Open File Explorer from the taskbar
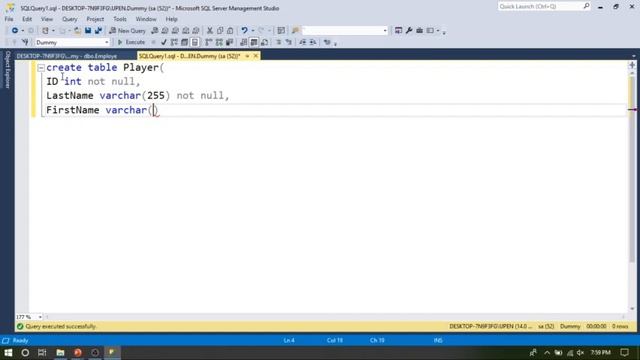640x360 pixels. [60, 352]
